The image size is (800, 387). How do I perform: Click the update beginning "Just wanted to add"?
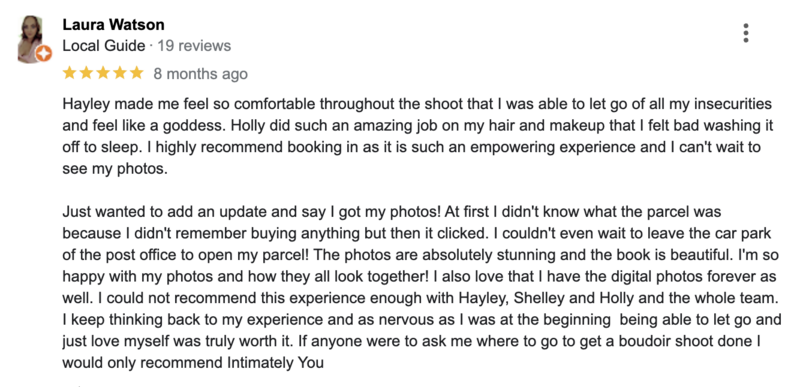pyautogui.click(x=422, y=288)
